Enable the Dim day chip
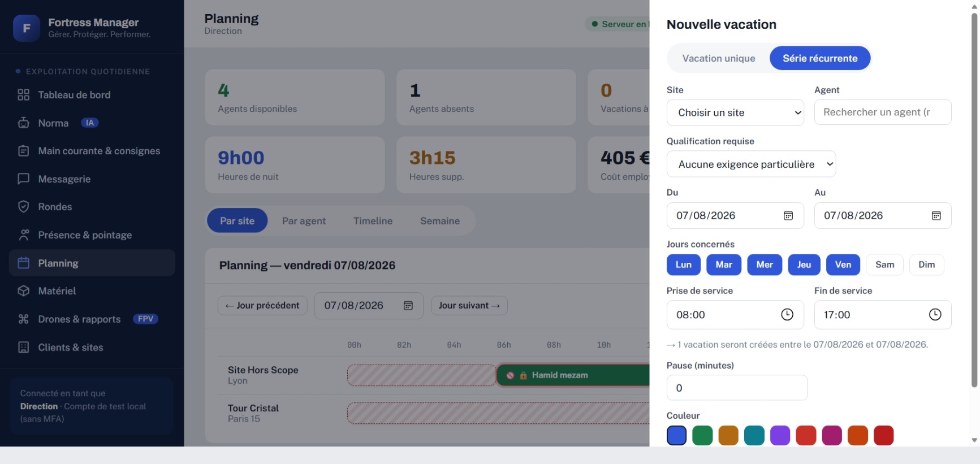Viewport: 980px width, 464px height. point(927,264)
